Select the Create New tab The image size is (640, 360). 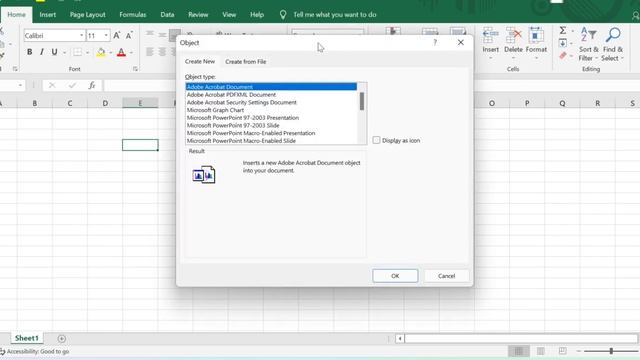(200, 61)
